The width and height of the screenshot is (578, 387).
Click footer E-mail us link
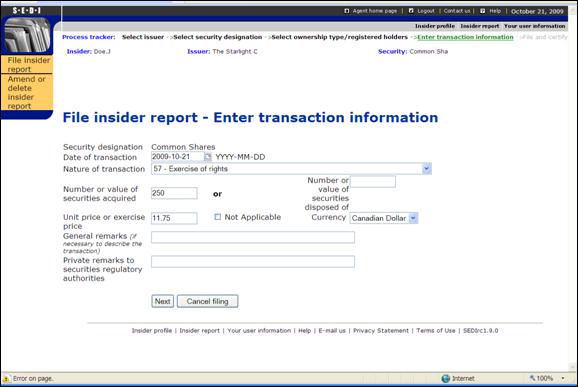point(332,331)
